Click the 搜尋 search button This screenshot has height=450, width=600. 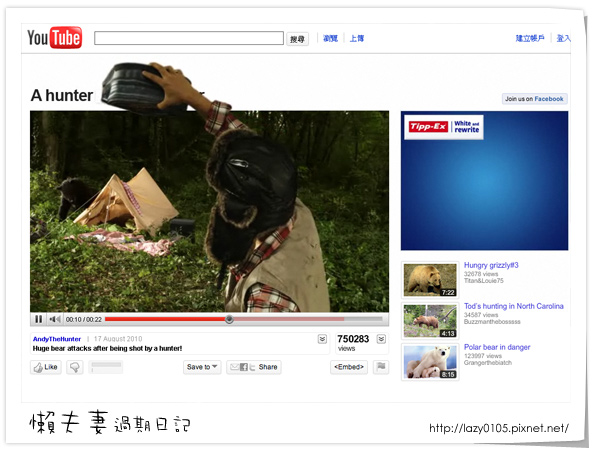[x=297, y=39]
